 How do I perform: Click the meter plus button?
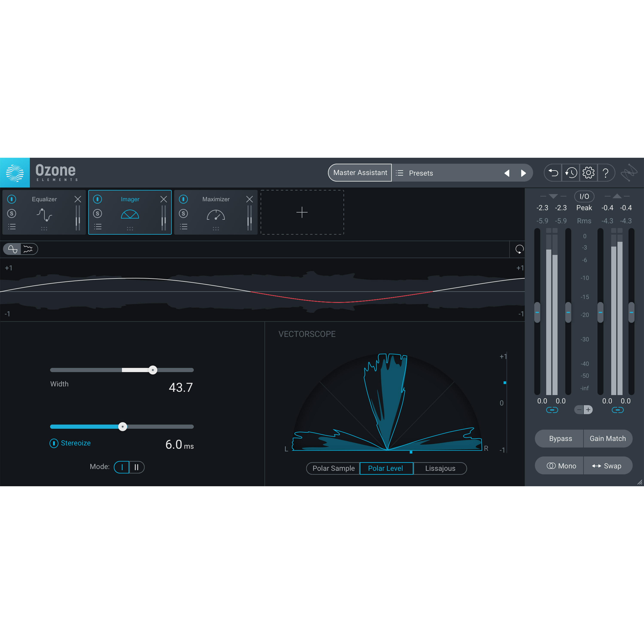pyautogui.click(x=588, y=410)
